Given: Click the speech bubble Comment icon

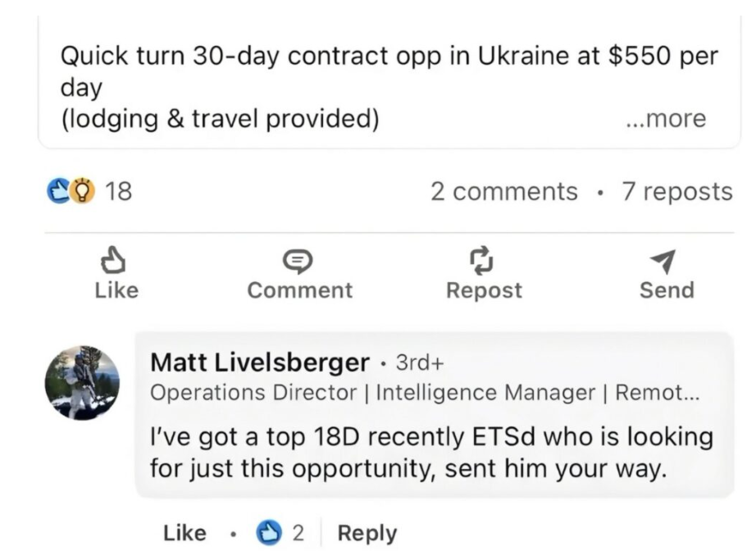Looking at the screenshot, I should tap(299, 261).
